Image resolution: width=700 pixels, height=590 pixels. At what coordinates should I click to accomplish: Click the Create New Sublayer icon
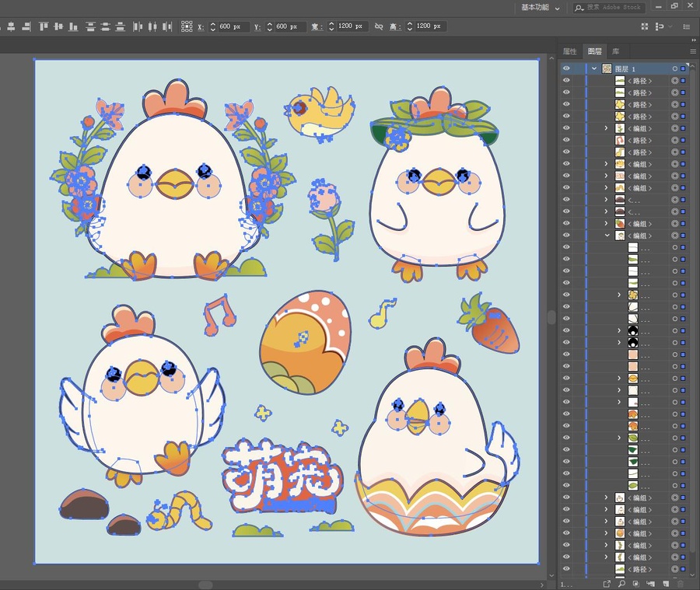650,584
